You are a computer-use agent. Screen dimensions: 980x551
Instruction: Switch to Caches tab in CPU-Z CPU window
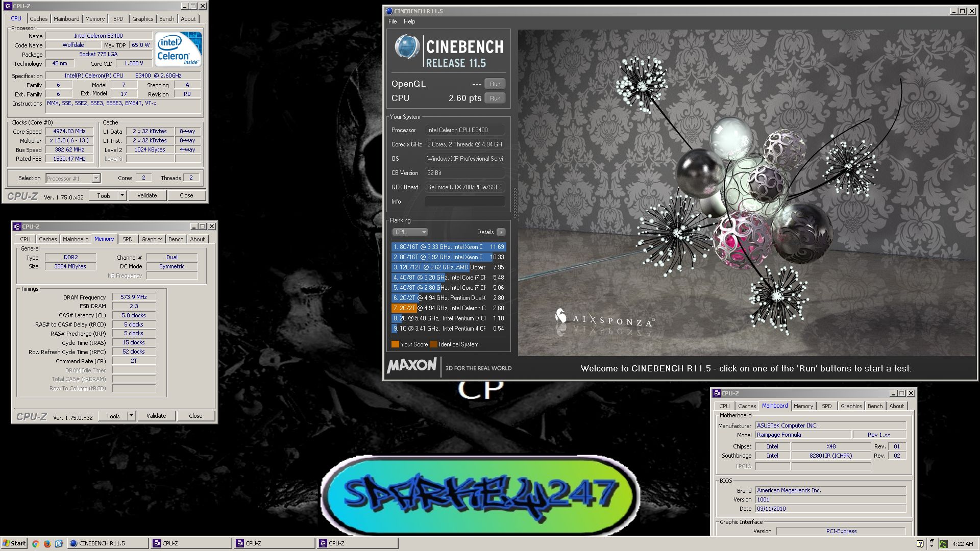click(38, 19)
